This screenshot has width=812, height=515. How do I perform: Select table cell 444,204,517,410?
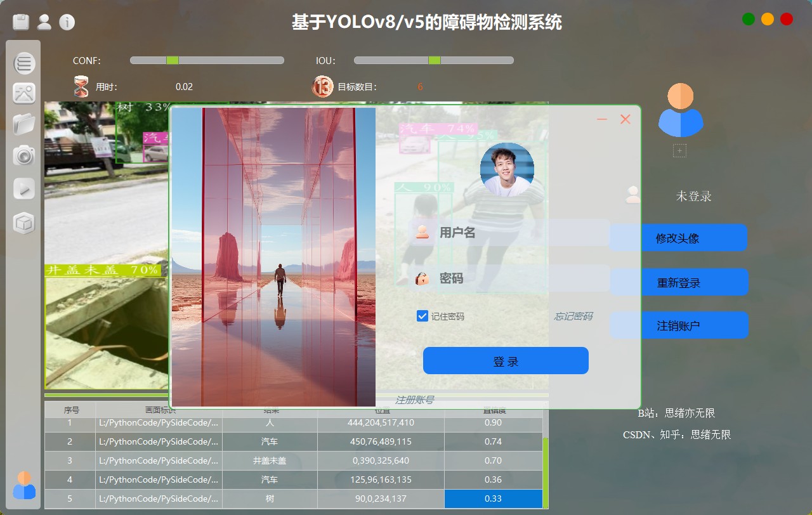point(381,422)
